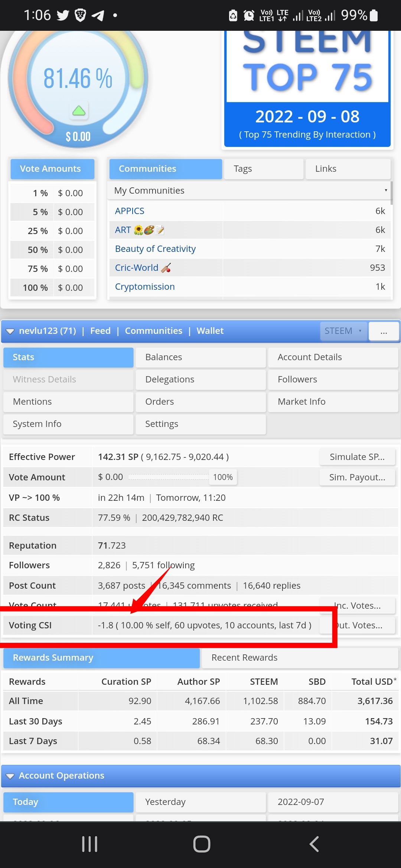
Task: Select the Delegations tab
Action: (201, 379)
